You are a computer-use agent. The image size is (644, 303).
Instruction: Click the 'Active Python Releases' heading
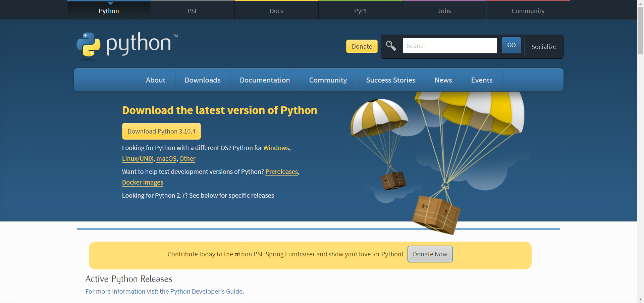[129, 279]
